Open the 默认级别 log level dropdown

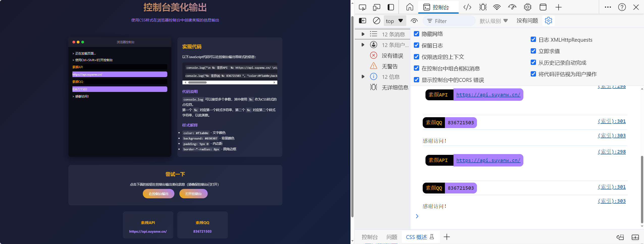[x=494, y=21]
